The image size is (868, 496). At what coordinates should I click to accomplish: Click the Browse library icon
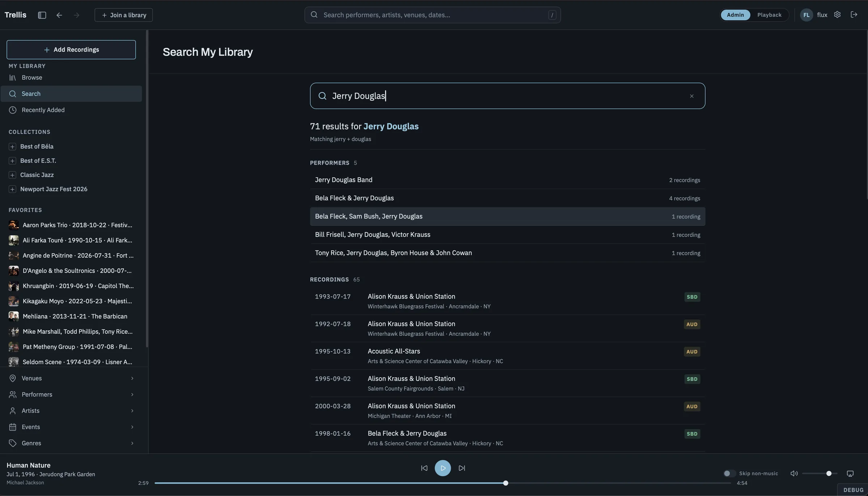coord(13,78)
